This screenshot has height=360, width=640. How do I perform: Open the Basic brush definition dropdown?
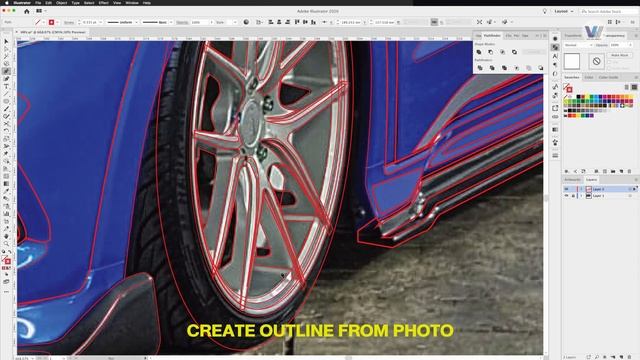(x=171, y=22)
